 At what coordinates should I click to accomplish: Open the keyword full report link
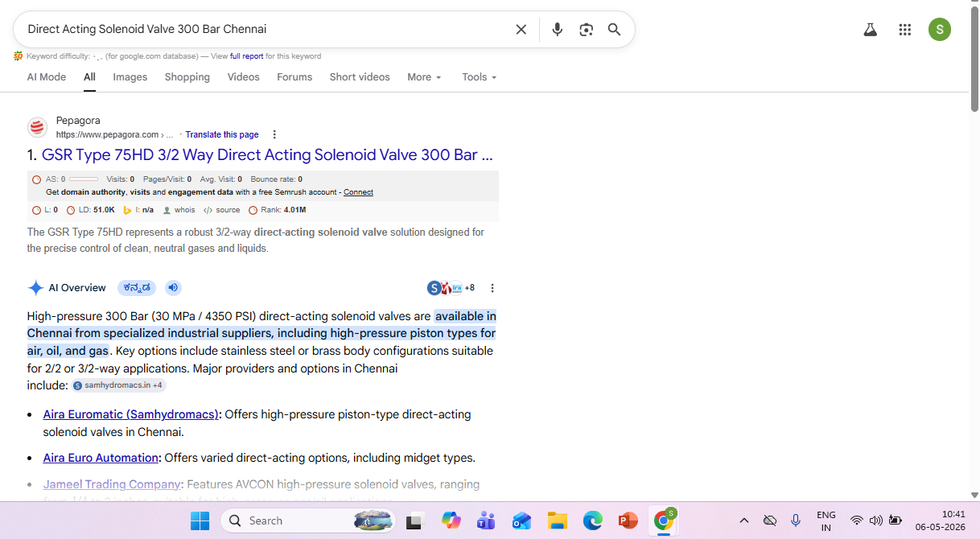click(246, 56)
